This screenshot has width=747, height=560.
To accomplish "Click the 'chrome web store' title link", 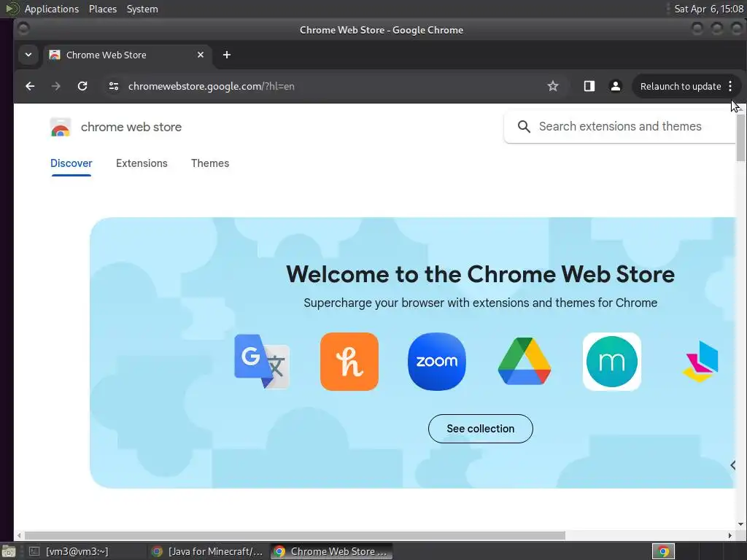I will 131,127.
